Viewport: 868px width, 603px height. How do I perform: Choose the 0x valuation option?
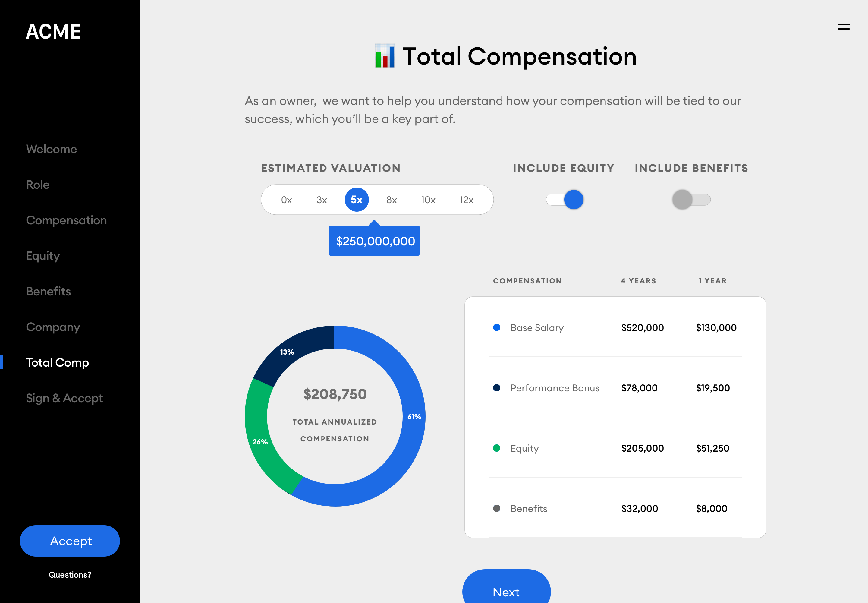coord(286,200)
